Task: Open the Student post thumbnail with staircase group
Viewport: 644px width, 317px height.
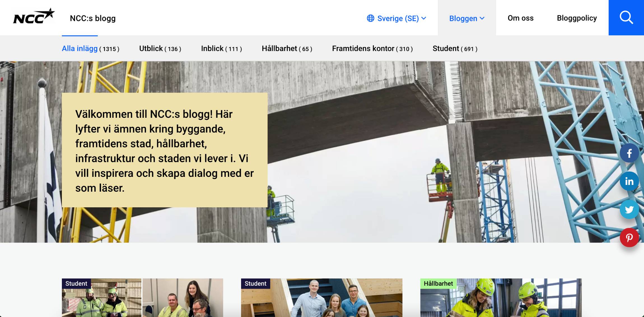Action: pos(322,298)
